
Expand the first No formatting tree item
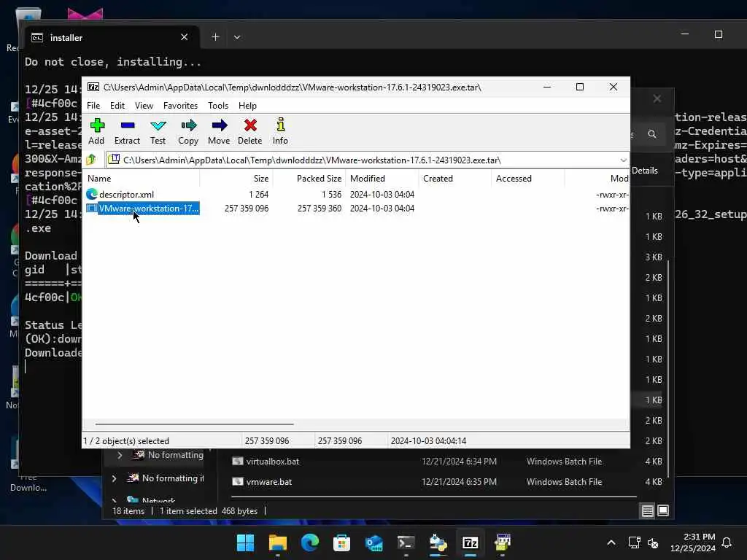[x=120, y=455]
